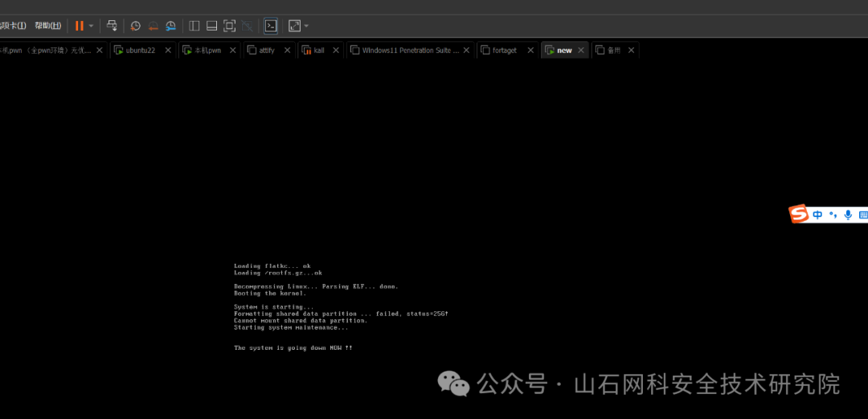Select the active new tab
The width and height of the screenshot is (868, 419).
(x=564, y=51)
